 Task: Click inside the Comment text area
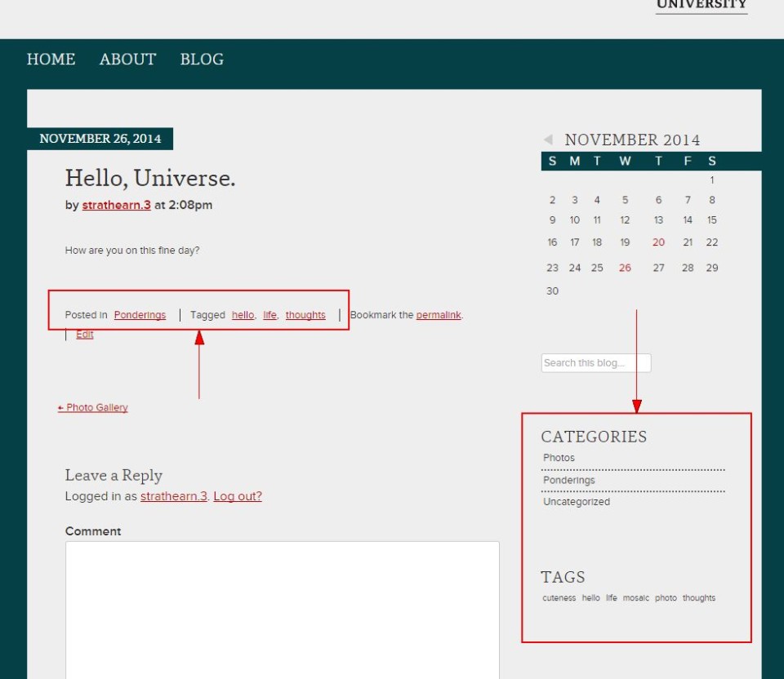pyautogui.click(x=283, y=610)
